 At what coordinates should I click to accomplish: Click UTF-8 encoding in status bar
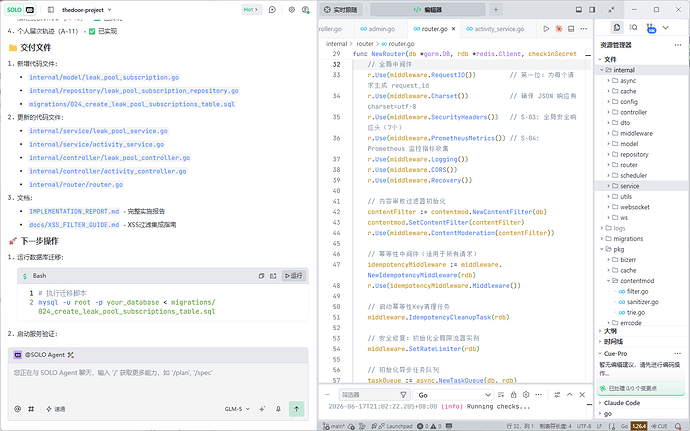(x=584, y=426)
